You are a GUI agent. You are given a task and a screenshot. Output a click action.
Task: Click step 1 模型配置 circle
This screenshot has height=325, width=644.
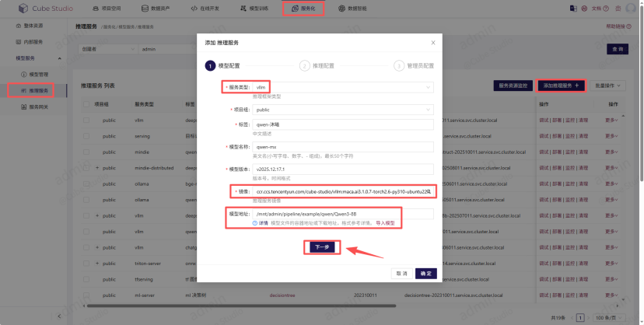click(210, 65)
